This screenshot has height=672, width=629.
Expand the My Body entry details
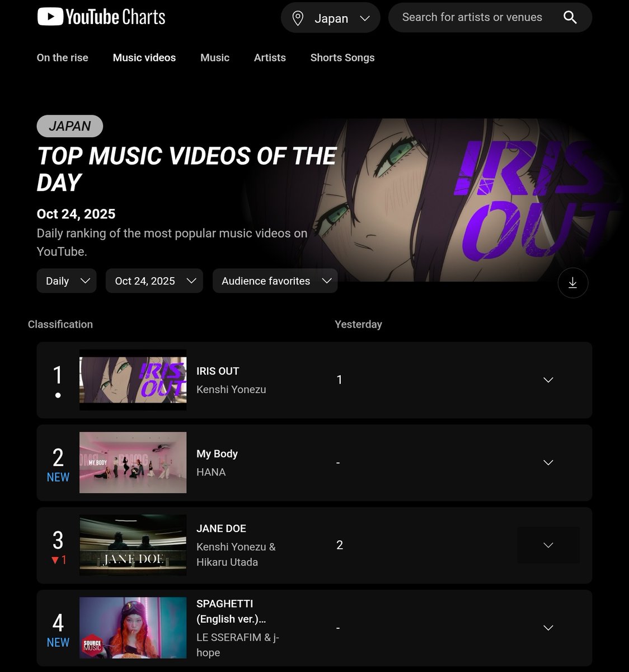click(x=548, y=463)
